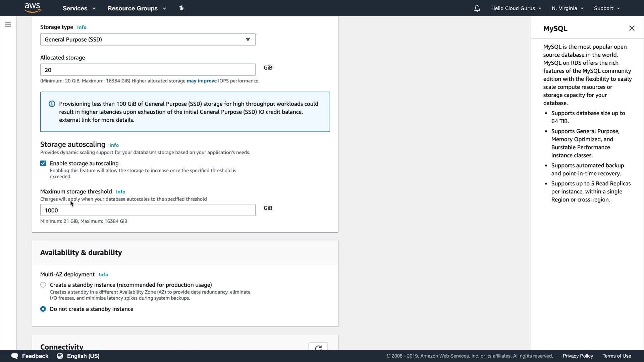The image size is (644, 362).
Task: Click the Maximum storage threshold input field
Action: [148, 210]
